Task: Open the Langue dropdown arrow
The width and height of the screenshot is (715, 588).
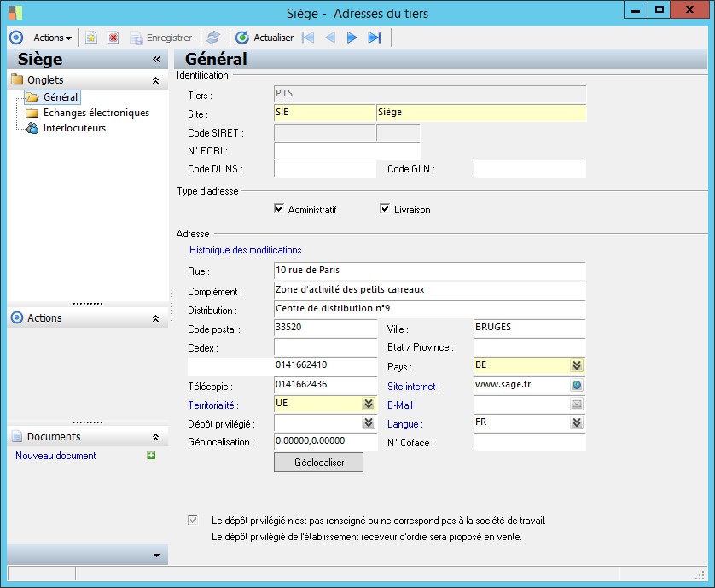Action: [x=577, y=423]
